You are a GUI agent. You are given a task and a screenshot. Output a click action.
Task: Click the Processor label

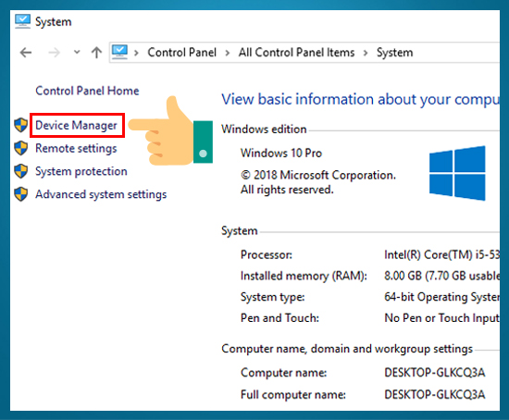[267, 254]
